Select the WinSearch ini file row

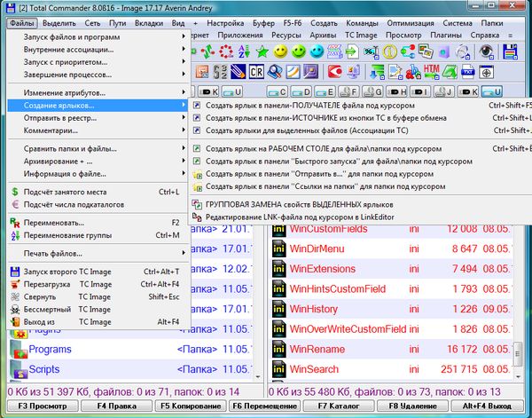click(x=392, y=369)
